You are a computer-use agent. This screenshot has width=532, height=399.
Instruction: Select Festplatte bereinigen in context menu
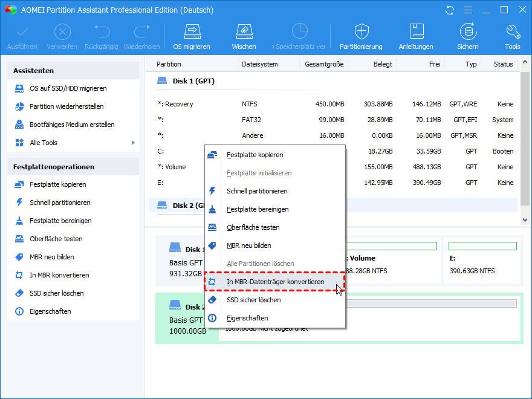(x=275, y=209)
